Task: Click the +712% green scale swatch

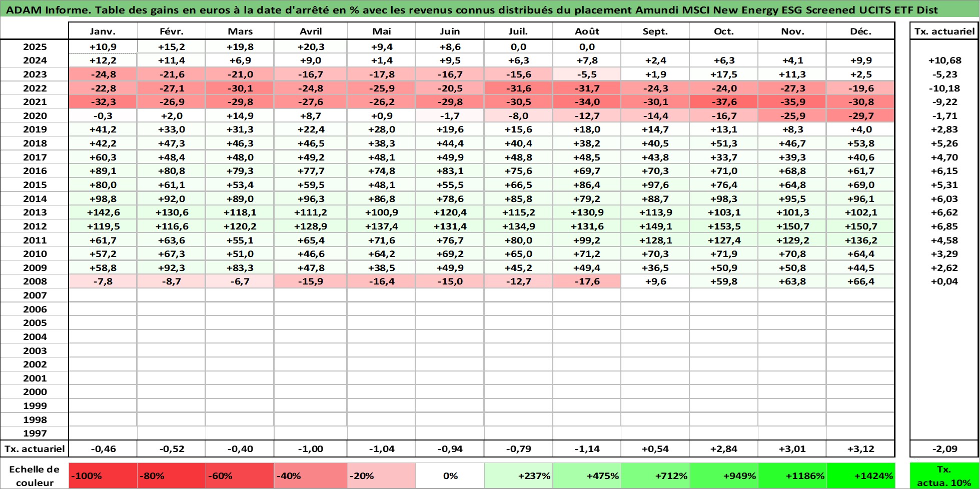Action: tap(655, 475)
